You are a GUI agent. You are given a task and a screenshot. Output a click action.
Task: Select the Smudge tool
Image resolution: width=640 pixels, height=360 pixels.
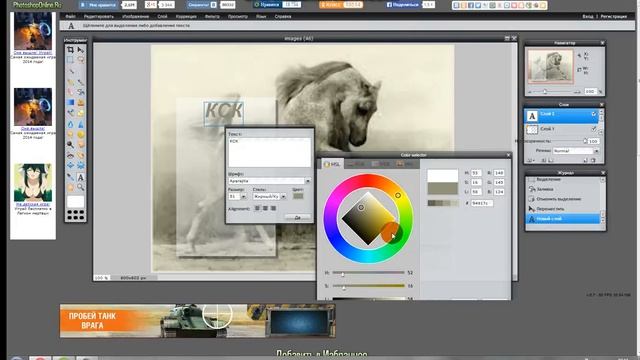click(x=70, y=134)
